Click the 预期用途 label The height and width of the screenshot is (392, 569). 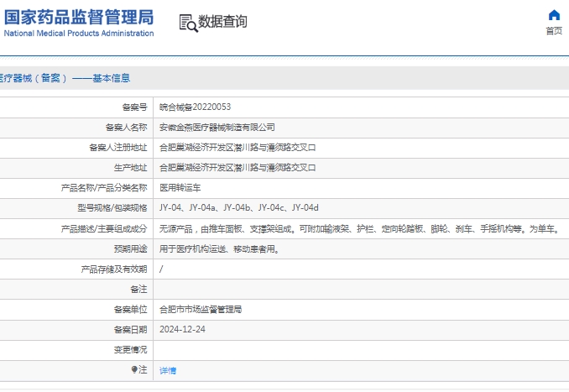click(x=130, y=249)
